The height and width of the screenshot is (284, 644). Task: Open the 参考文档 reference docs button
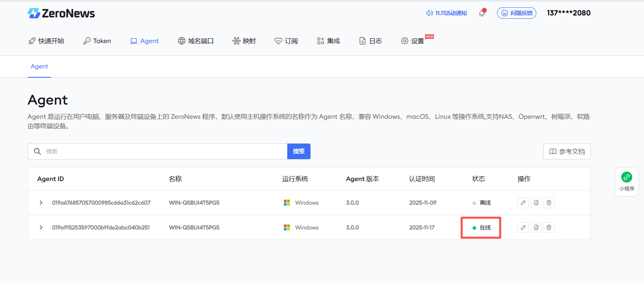(567, 151)
